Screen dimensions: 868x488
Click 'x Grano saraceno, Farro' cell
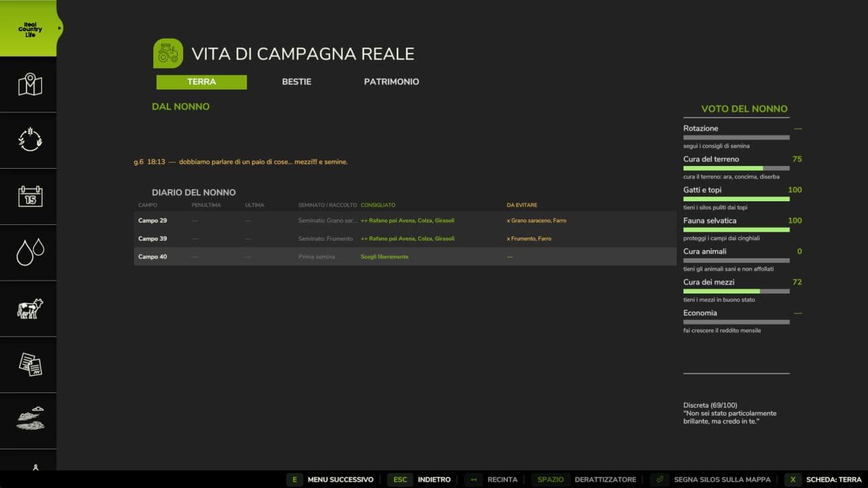(x=536, y=220)
